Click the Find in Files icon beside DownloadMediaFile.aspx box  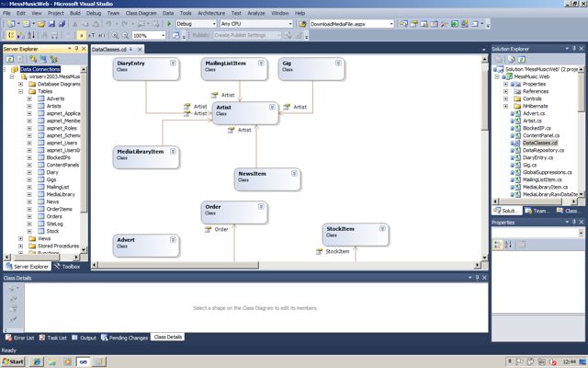point(302,24)
